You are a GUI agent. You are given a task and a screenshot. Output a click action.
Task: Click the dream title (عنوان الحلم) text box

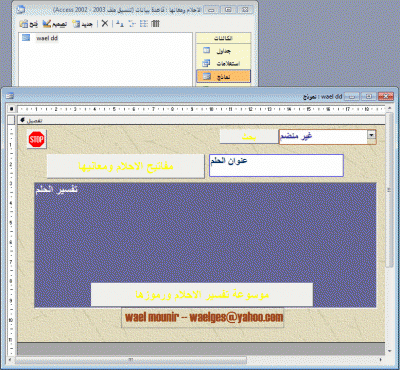[276, 165]
